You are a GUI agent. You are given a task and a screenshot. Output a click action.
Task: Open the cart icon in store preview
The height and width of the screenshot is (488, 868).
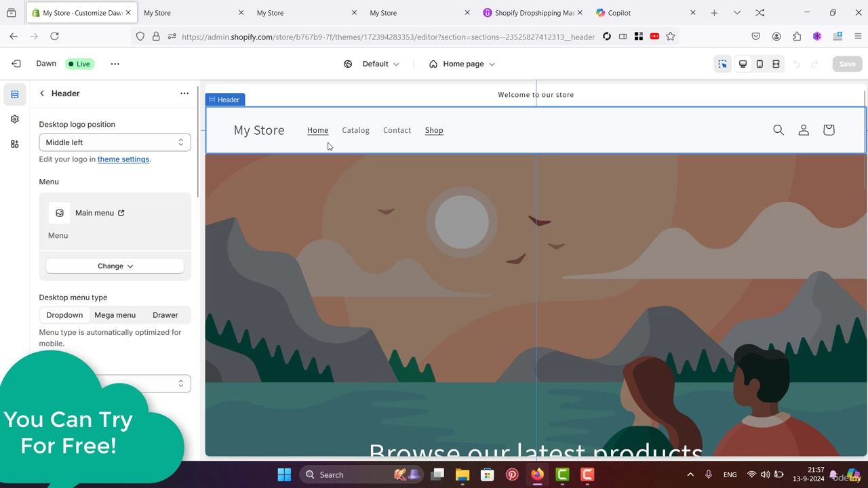(829, 130)
